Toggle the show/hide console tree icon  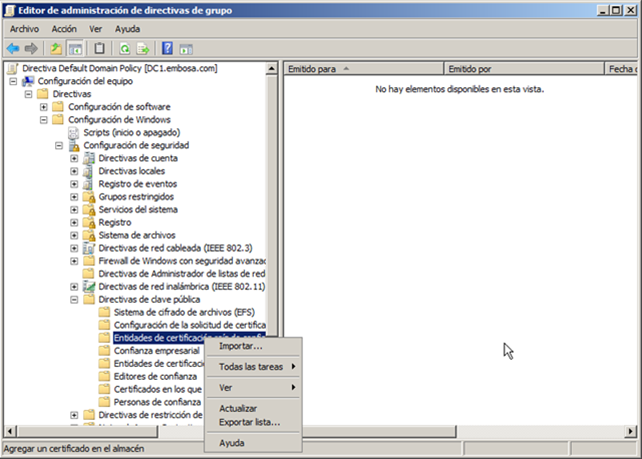point(74,48)
